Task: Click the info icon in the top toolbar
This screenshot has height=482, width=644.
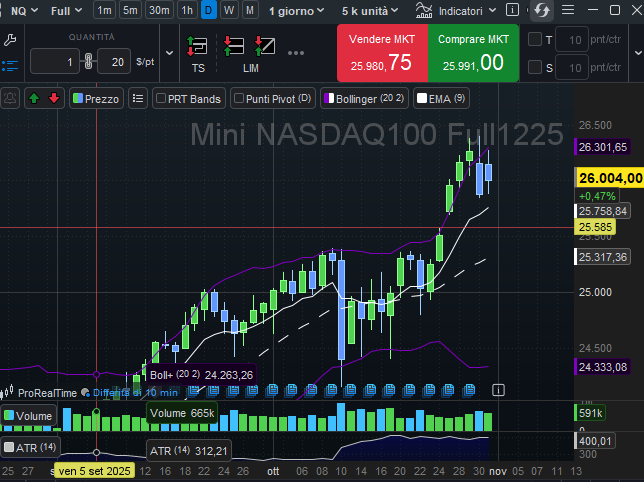Action: tap(512, 10)
